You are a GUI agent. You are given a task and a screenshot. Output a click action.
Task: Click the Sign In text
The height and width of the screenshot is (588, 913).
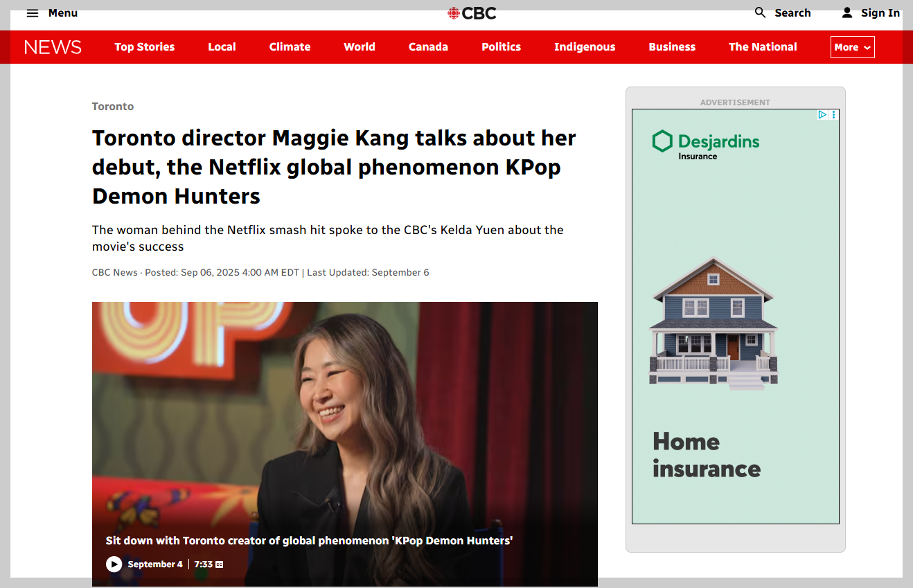pos(880,12)
